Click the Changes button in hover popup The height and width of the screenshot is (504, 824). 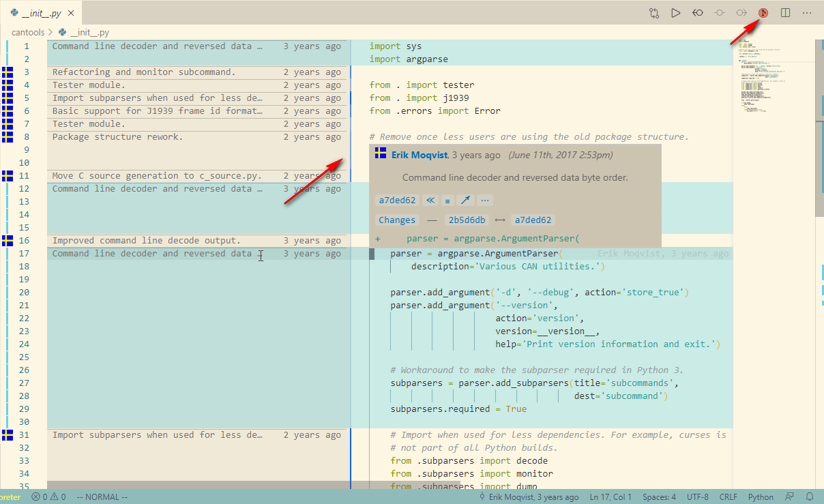click(x=397, y=220)
